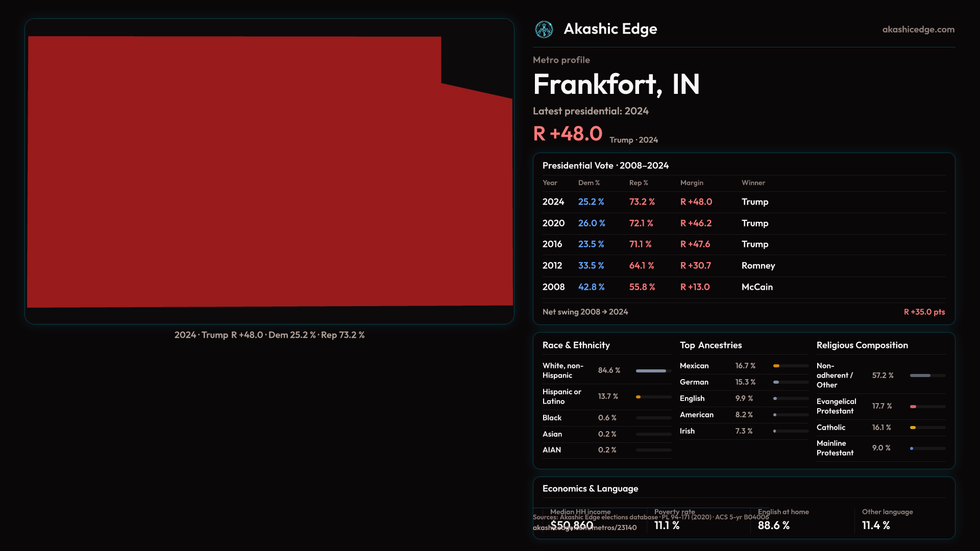Click the Religious Composition section heading

[862, 345]
